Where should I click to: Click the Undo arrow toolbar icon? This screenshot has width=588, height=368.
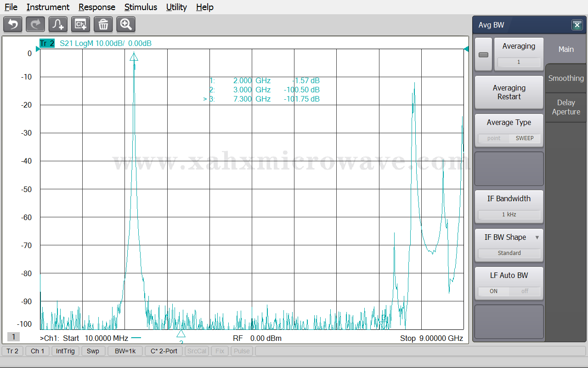[x=13, y=24]
